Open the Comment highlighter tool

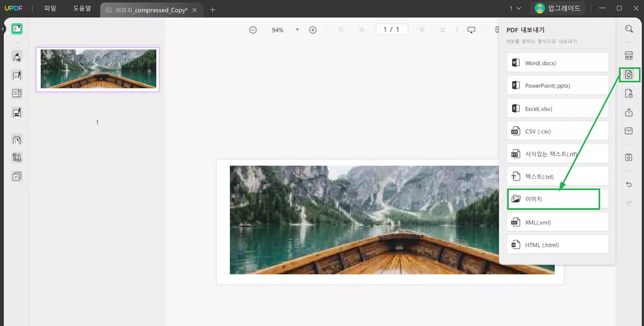tap(17, 57)
